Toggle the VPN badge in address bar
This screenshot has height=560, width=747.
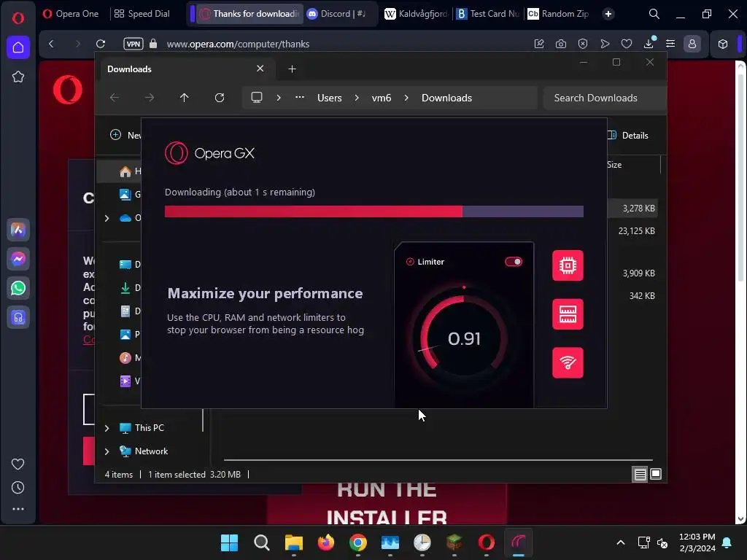[133, 44]
